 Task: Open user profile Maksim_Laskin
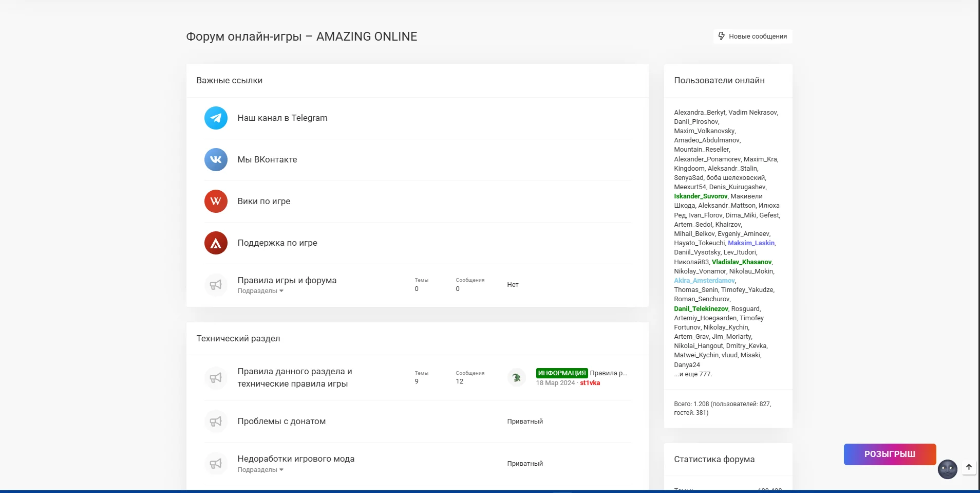click(751, 243)
